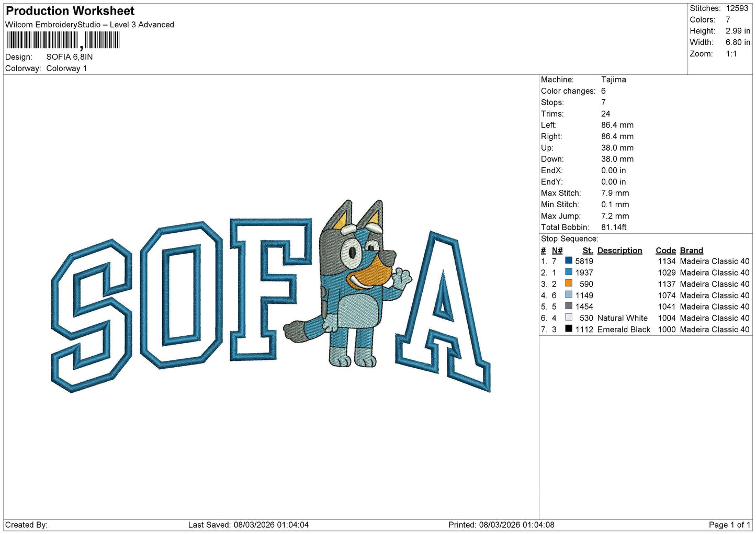This screenshot has height=534, width=756.
Task: Select the light blue 1149 swatch
Action: (569, 295)
